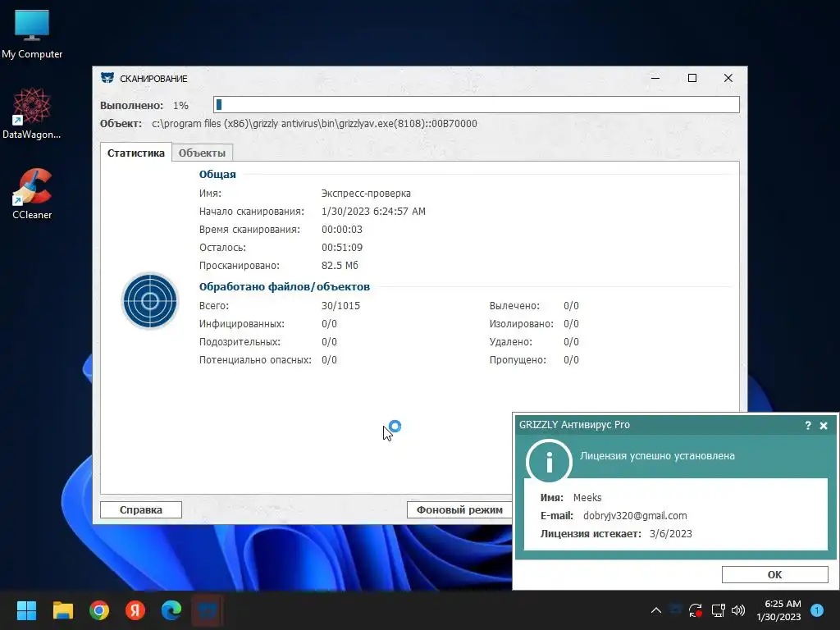The image size is (840, 630).
Task: Launch Google Chrome from the taskbar
Action: pyautogui.click(x=99, y=610)
